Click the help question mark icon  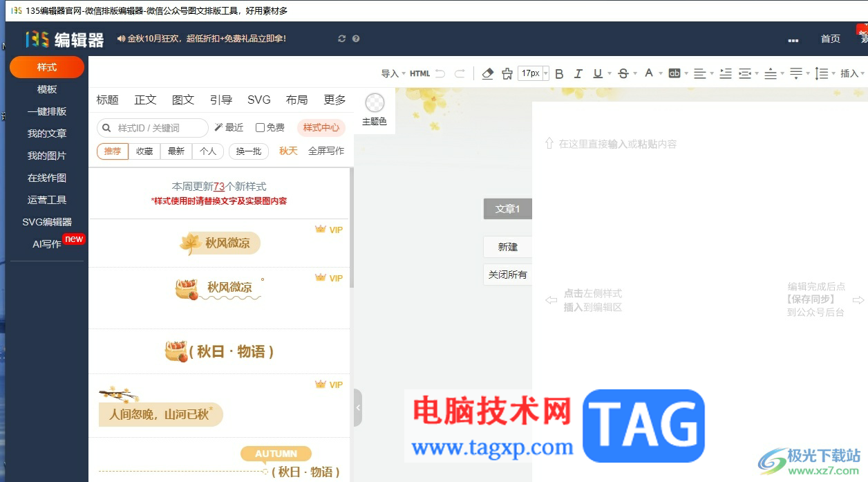point(356,39)
